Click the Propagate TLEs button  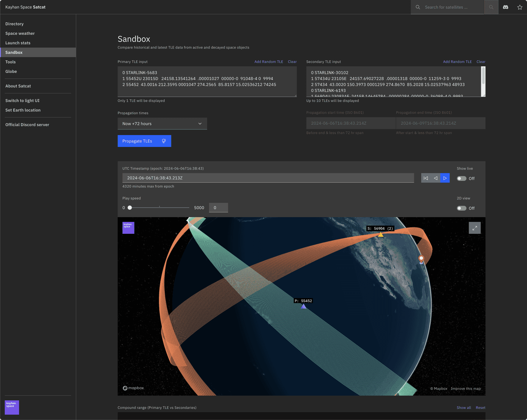click(x=137, y=141)
